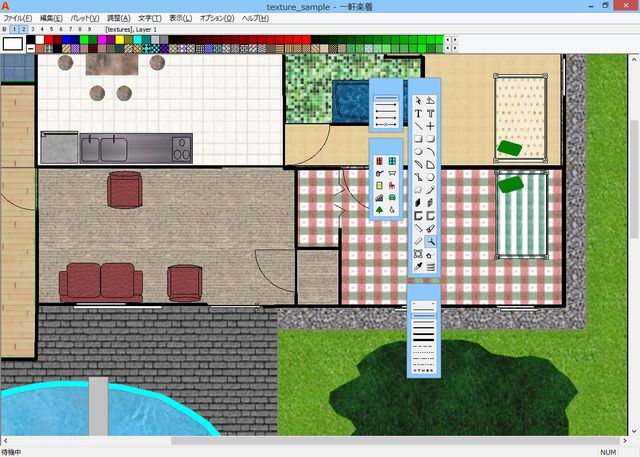Select the quarter-circle sector tool
This screenshot has height=457, width=640.
tap(430, 164)
